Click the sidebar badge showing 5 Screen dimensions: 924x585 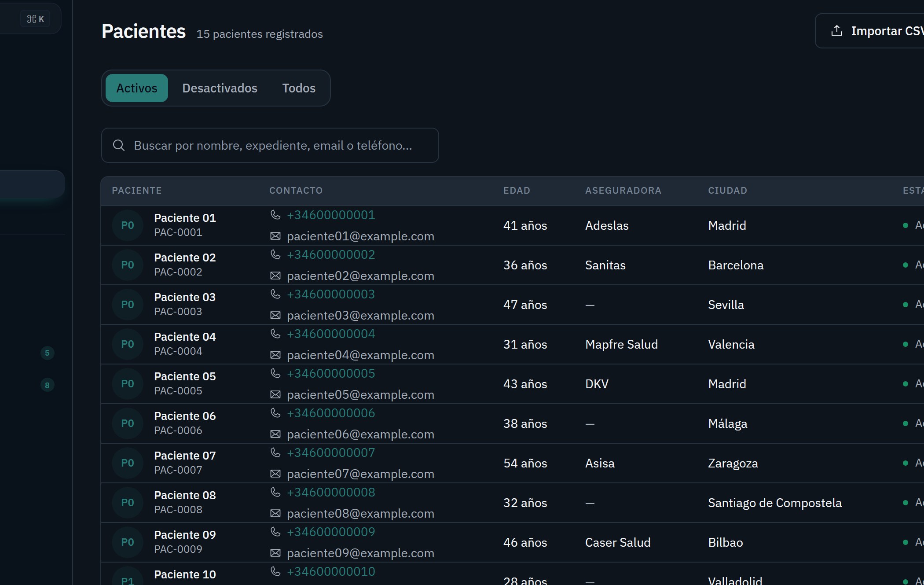coord(48,353)
